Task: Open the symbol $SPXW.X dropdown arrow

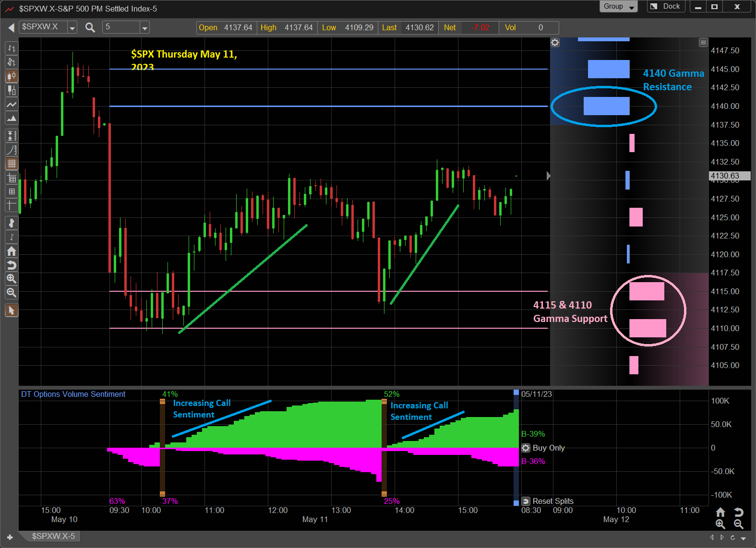Action: (72, 28)
